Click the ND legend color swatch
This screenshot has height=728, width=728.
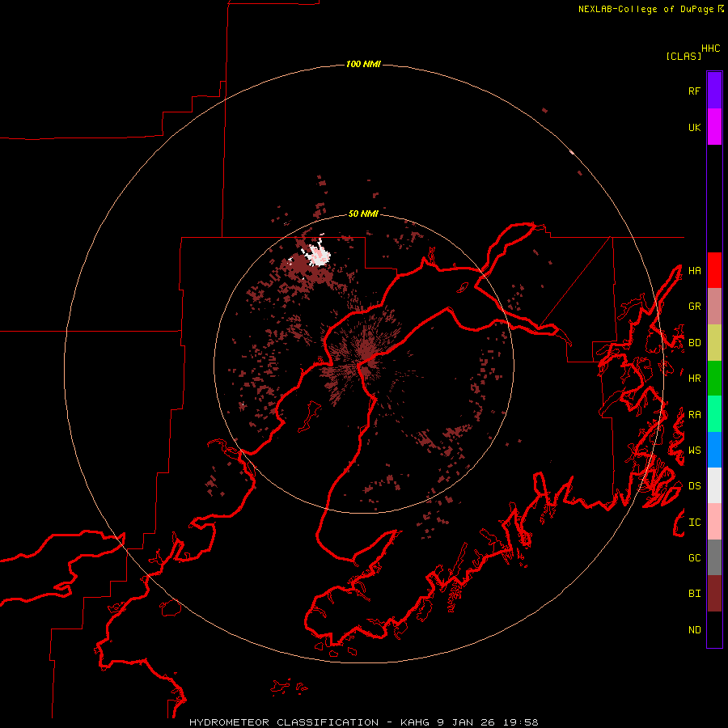coord(714,629)
